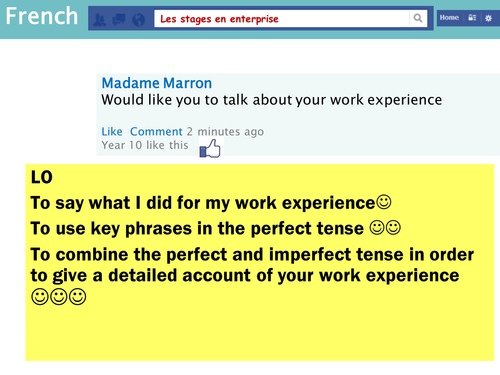Viewport: 500px width, 375px height.
Task: Click 'Year 10 like this' text
Action: pos(145,145)
